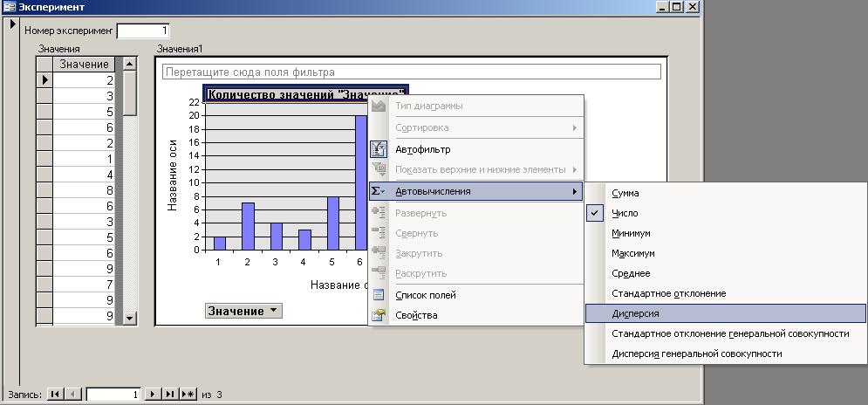868x405 pixels.
Task: Click the chart title Количество значений
Action: click(x=306, y=93)
